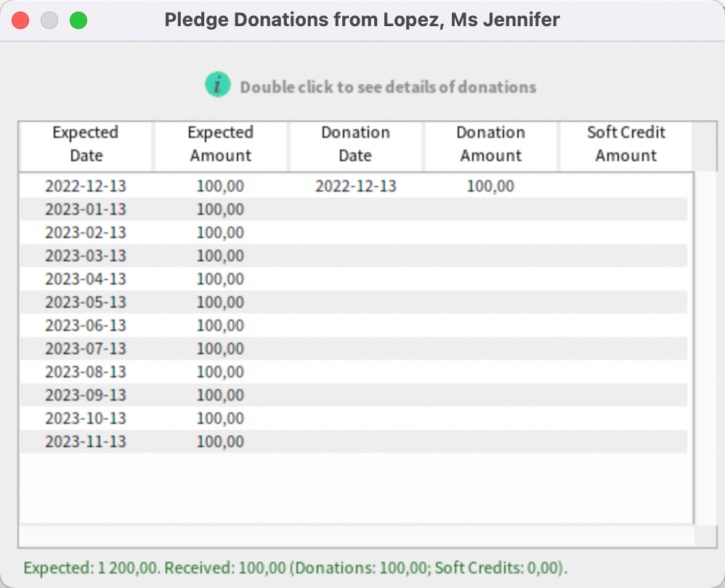
Task: Click the Expected and Received summary text
Action: pyautogui.click(x=296, y=567)
